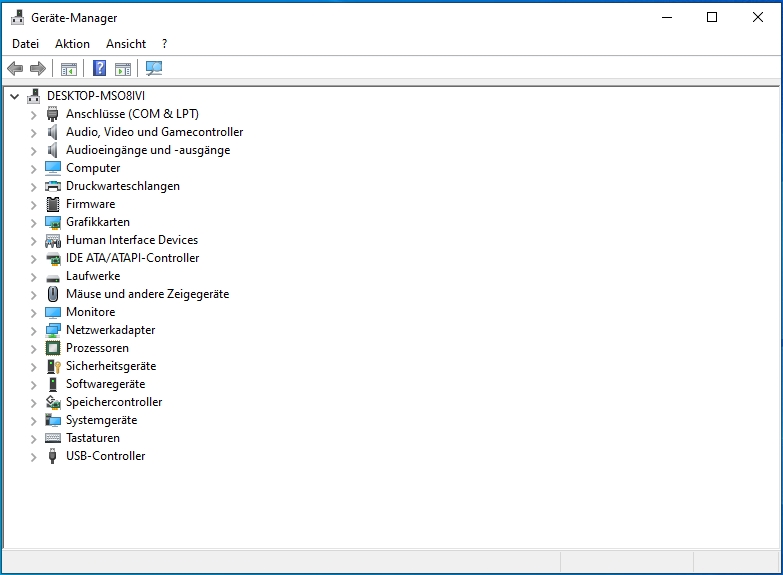The width and height of the screenshot is (783, 575).
Task: Expand the Anschlüsse (COM & LPT) node
Action: tap(33, 115)
